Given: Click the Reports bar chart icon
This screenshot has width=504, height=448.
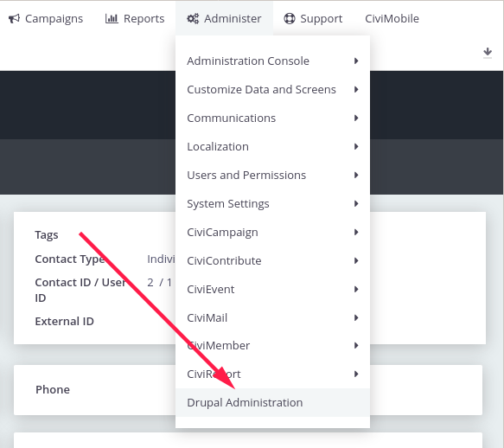Looking at the screenshot, I should point(112,19).
